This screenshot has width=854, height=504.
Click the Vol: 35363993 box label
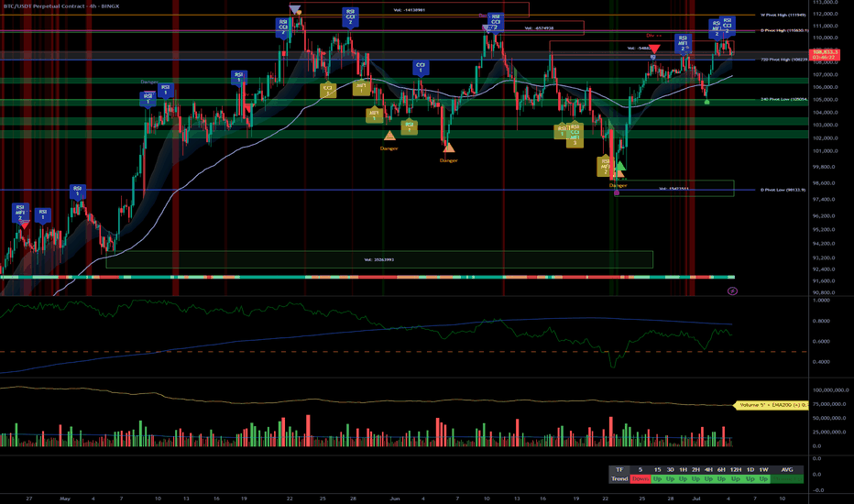(379, 260)
